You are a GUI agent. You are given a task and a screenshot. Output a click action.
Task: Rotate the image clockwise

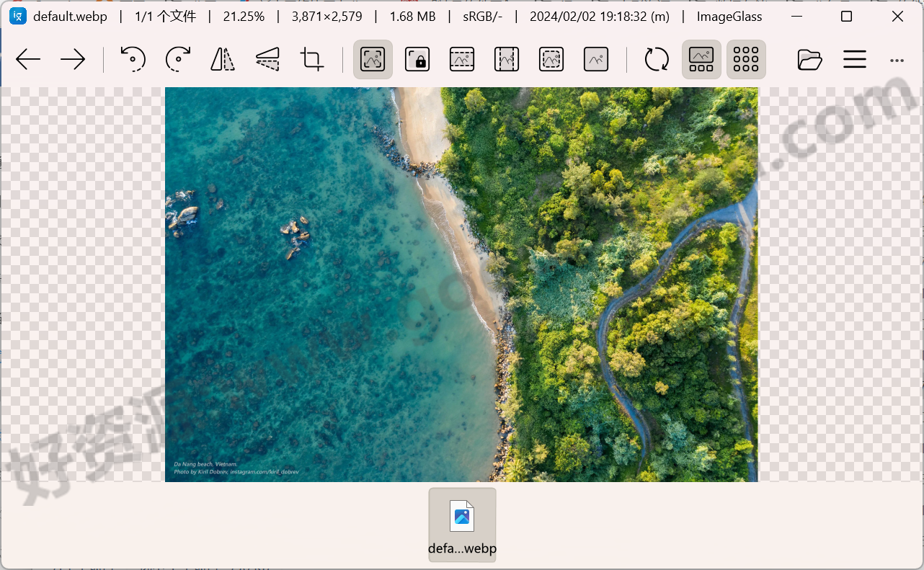pyautogui.click(x=178, y=59)
